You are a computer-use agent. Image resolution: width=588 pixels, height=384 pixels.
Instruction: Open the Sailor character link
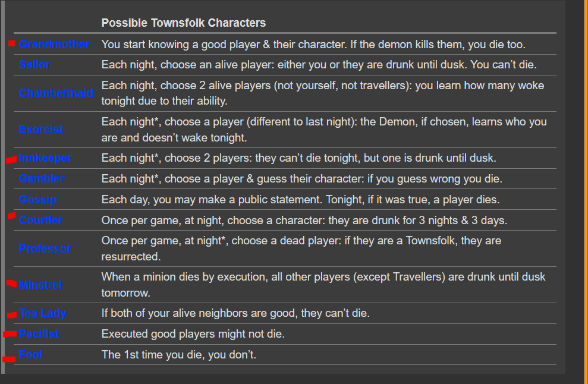(x=34, y=65)
